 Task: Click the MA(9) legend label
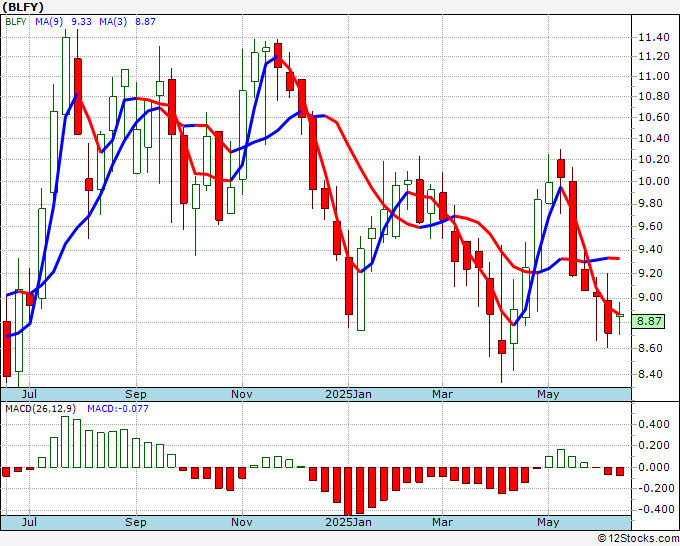pos(49,21)
